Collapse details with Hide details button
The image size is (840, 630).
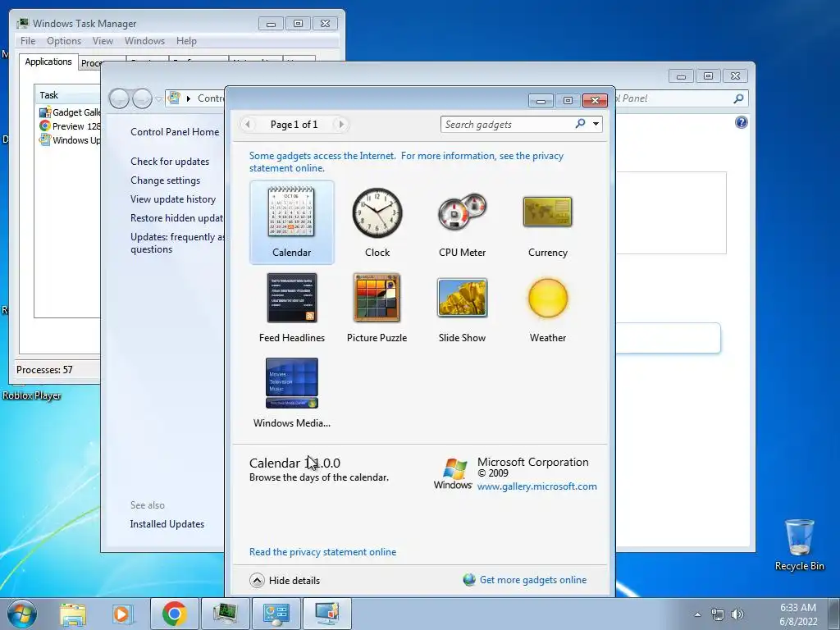click(x=285, y=580)
